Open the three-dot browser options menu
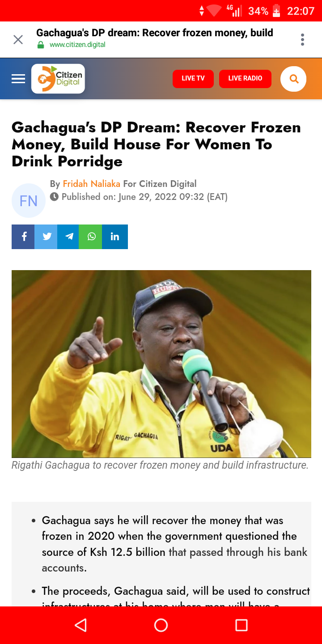The width and height of the screenshot is (322, 644). 303,40
